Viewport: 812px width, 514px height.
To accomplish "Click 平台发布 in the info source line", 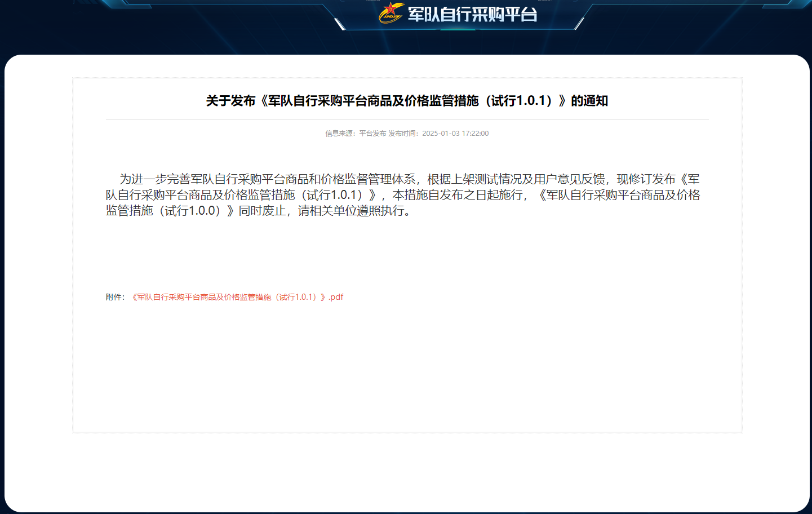I will [x=372, y=134].
